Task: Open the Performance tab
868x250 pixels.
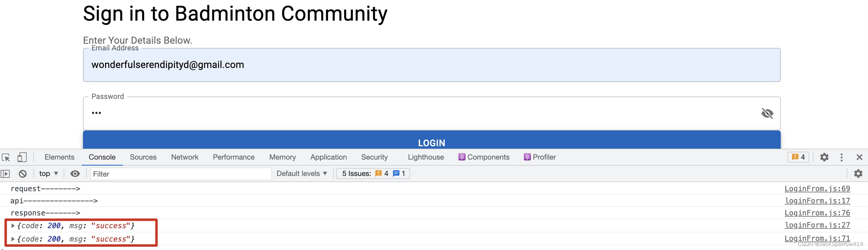Action: (234, 157)
